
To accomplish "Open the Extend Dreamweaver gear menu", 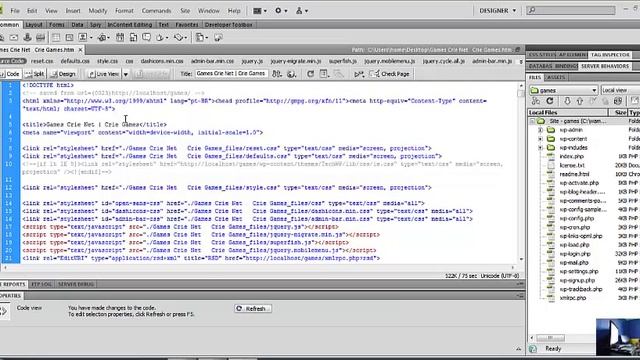I will point(280,11).
